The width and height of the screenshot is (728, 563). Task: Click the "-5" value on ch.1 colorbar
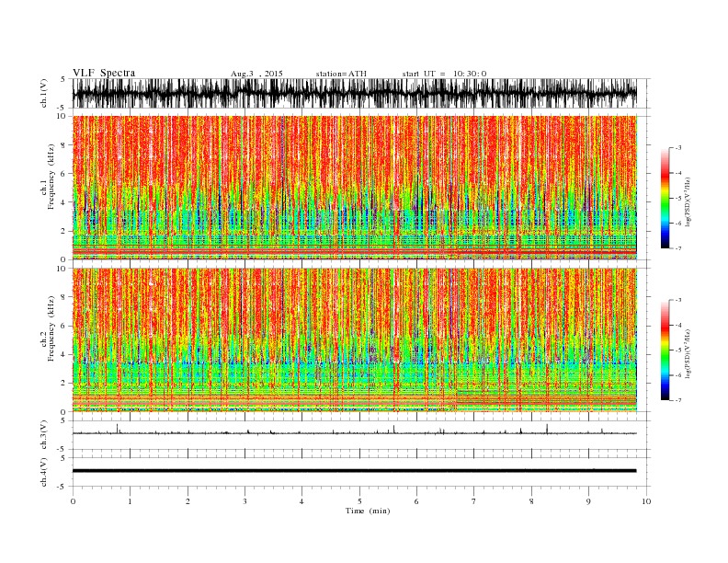pos(677,199)
